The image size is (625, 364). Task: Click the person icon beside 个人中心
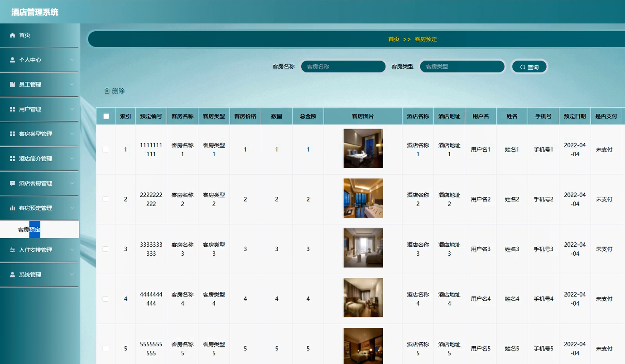coord(12,60)
